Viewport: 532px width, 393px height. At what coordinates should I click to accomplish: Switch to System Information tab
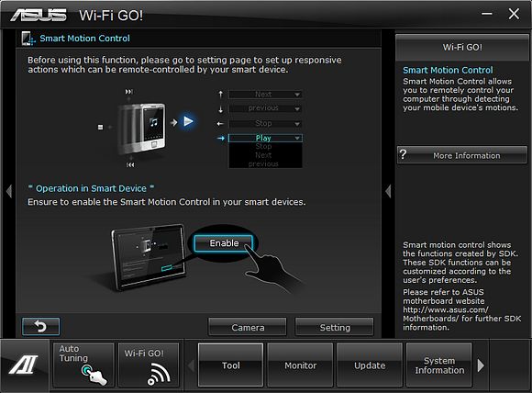pos(439,365)
